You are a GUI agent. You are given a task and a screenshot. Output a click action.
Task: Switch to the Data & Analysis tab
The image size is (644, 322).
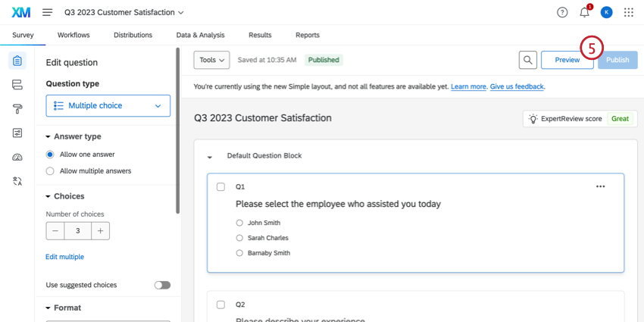click(x=200, y=35)
